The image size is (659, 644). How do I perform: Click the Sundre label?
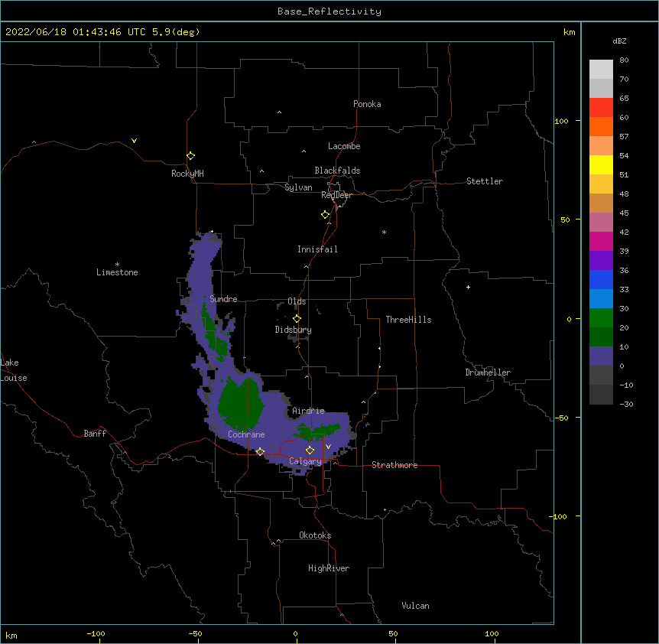click(x=223, y=299)
